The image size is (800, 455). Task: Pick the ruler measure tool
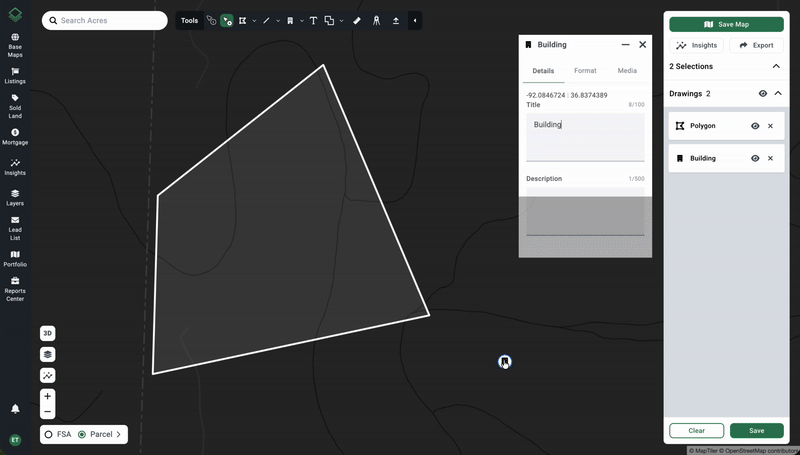tap(357, 20)
